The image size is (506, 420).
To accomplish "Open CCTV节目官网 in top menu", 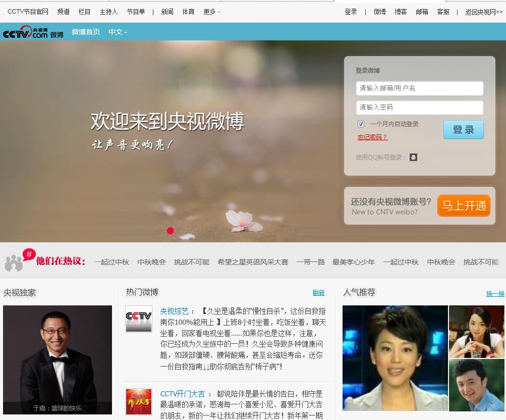I will (28, 12).
